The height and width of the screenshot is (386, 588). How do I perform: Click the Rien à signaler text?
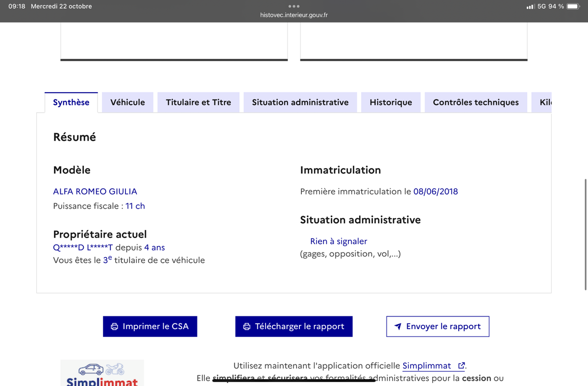339,241
